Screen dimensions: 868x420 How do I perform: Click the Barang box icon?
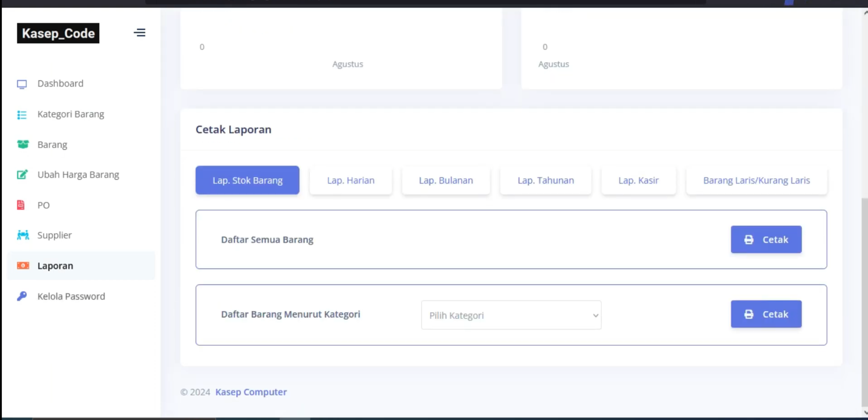click(x=23, y=144)
